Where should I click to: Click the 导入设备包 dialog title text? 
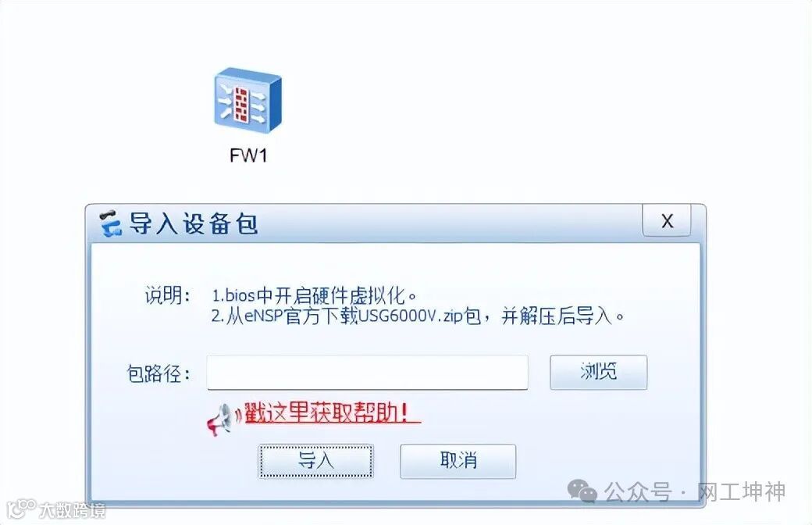pos(193,224)
